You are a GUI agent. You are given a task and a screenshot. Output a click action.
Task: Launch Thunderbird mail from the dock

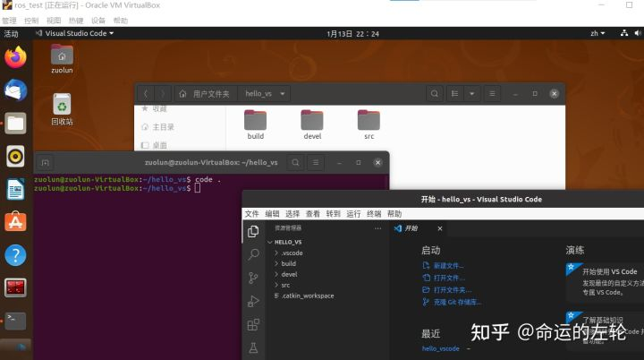15,90
